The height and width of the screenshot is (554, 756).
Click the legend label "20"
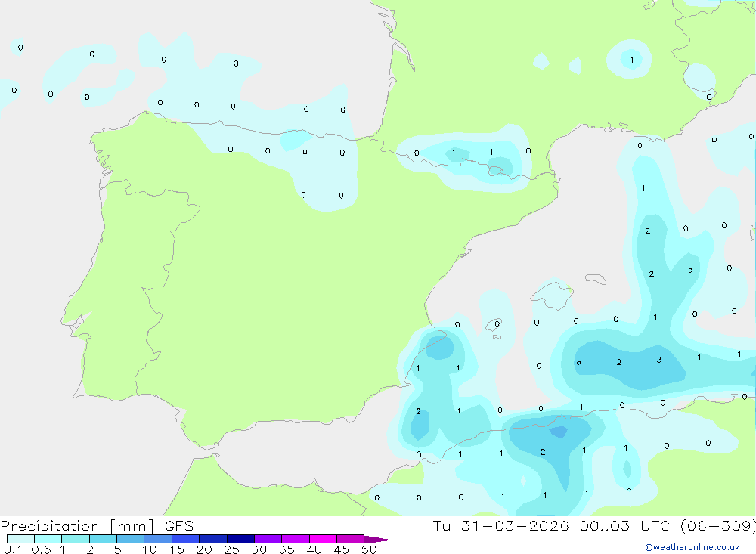pos(204,549)
